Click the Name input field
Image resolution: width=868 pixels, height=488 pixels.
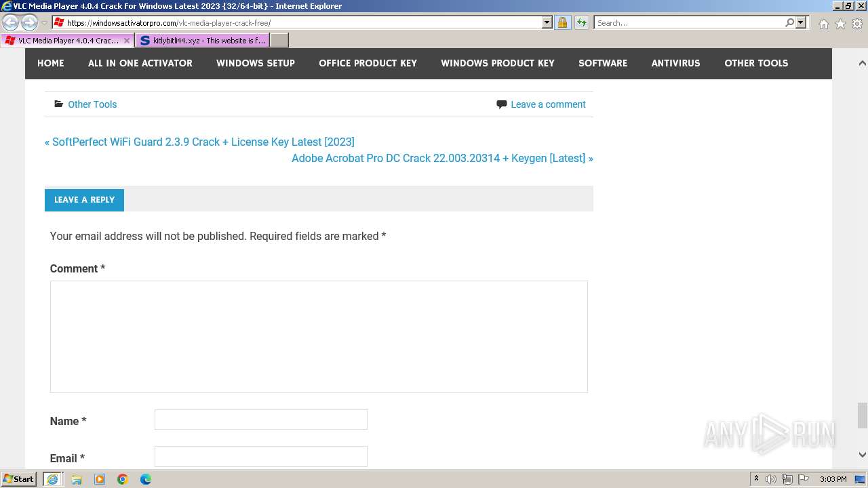click(261, 420)
